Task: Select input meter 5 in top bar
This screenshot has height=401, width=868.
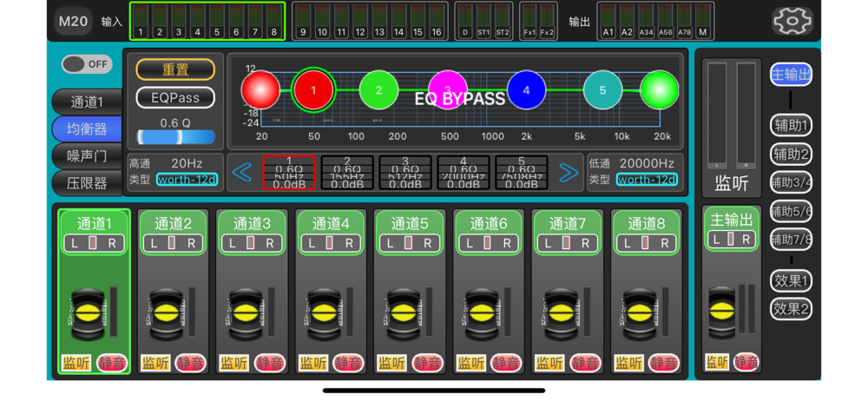Action: [x=216, y=21]
